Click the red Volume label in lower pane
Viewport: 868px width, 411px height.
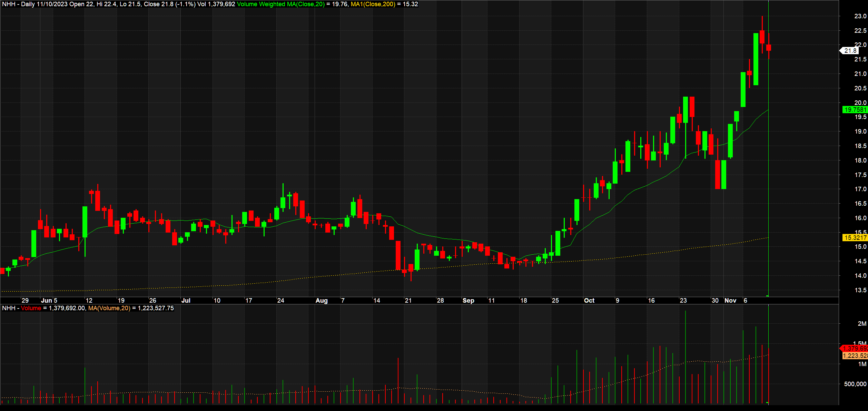tap(31, 308)
